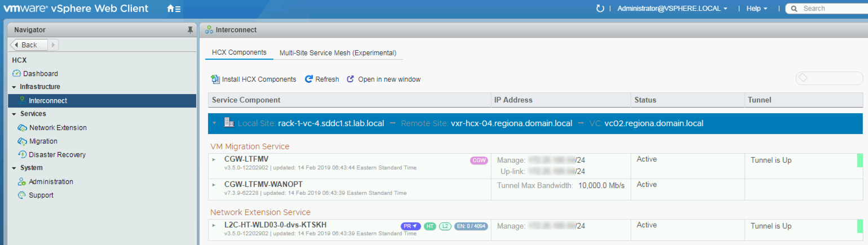Select the HCX Components tab
The image size is (868, 245).
pos(239,52)
